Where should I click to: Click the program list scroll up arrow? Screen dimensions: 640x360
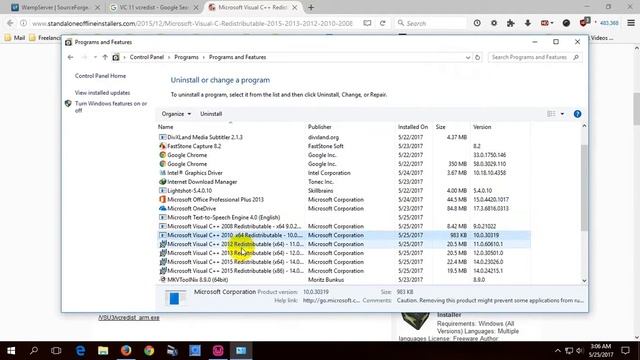[x=584, y=126]
